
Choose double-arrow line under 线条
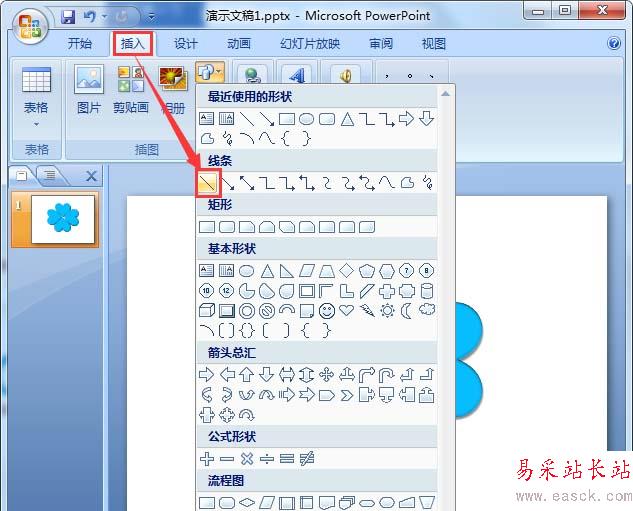pos(247,183)
